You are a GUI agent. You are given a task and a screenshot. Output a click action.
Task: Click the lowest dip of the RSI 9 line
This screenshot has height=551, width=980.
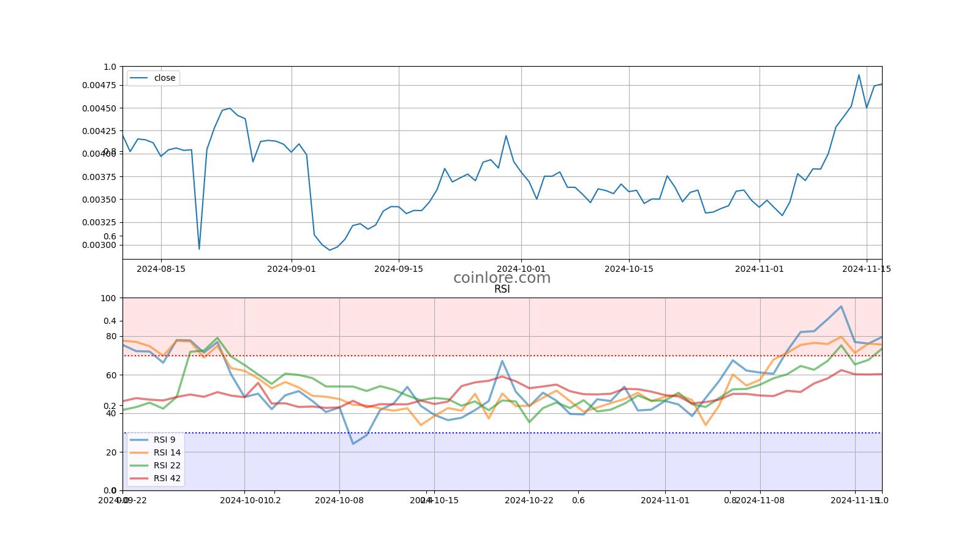353,444
